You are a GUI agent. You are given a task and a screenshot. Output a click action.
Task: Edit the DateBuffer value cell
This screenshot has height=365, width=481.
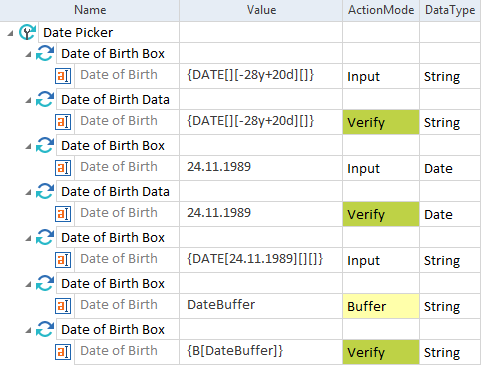[261, 306]
